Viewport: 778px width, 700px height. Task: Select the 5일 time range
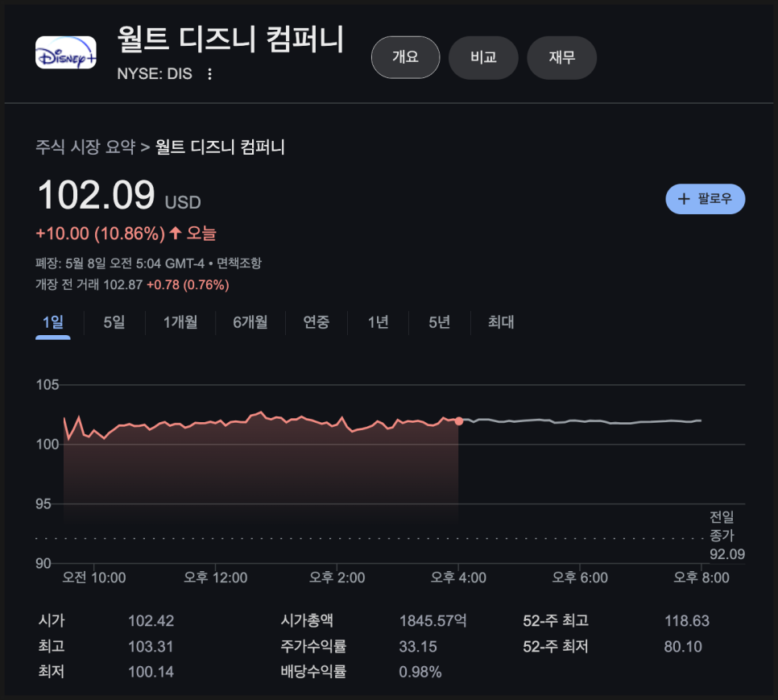click(114, 322)
